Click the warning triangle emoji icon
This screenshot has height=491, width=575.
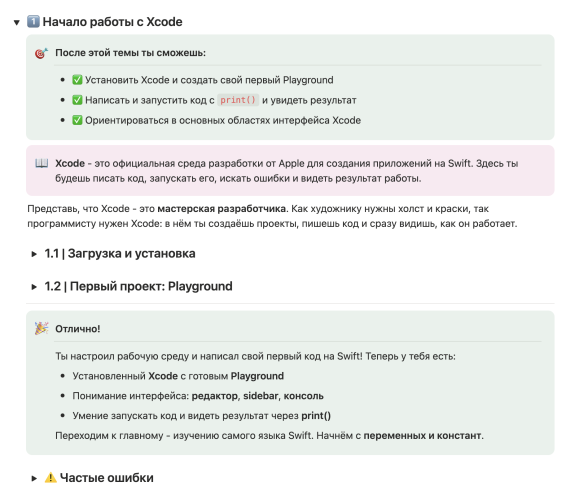(51, 477)
